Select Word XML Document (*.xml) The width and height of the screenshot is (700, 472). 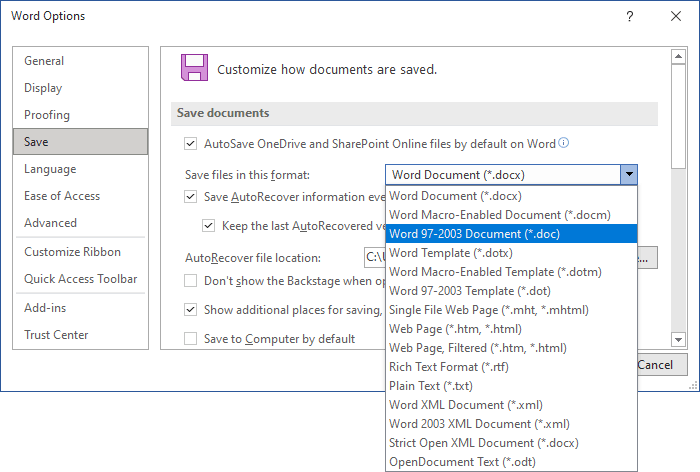point(511,405)
